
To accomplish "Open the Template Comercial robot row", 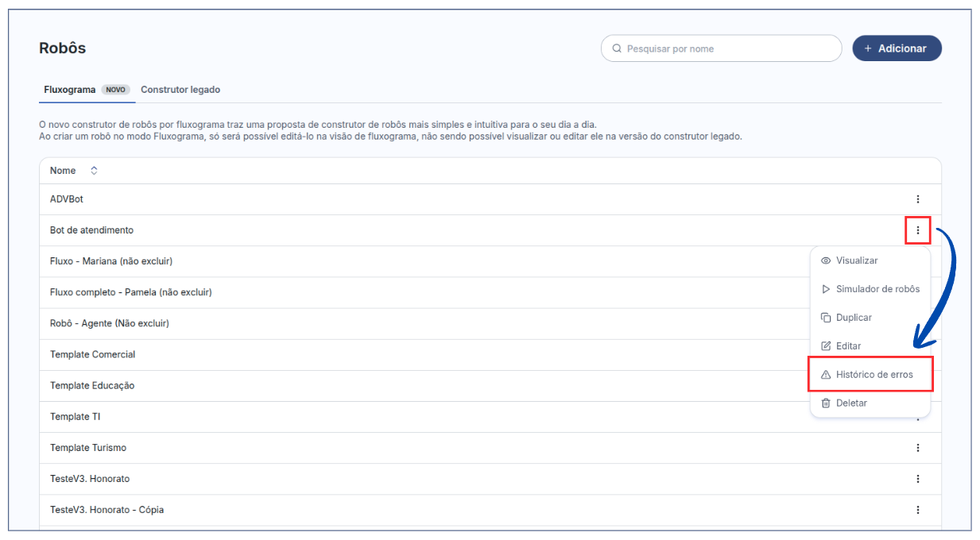I will point(93,354).
